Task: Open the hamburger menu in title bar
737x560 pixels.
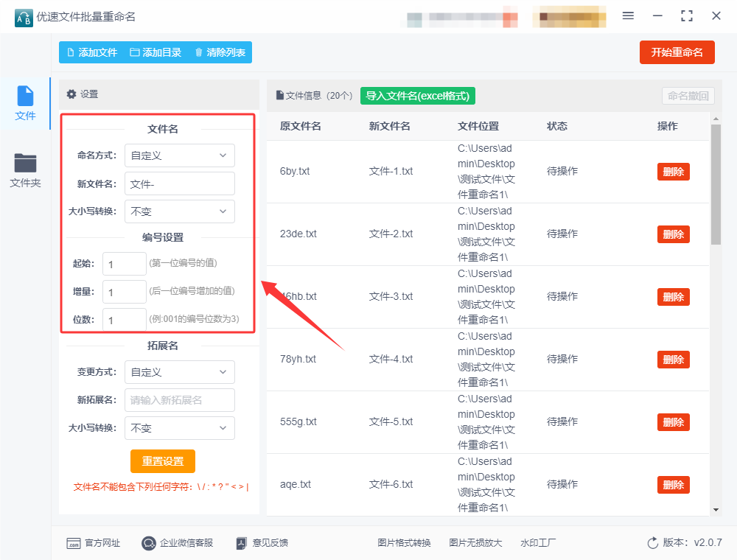Action: click(x=628, y=16)
